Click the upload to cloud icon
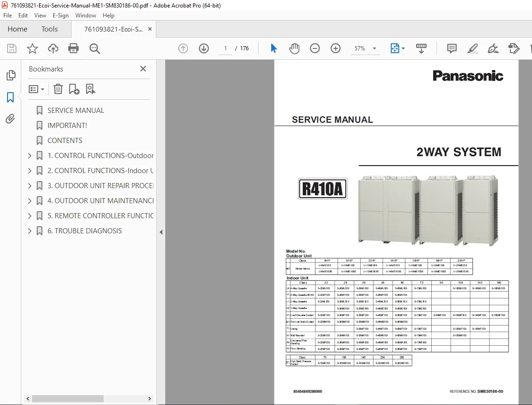Viewport: 532px width, 405px height. pyautogui.click(x=53, y=48)
